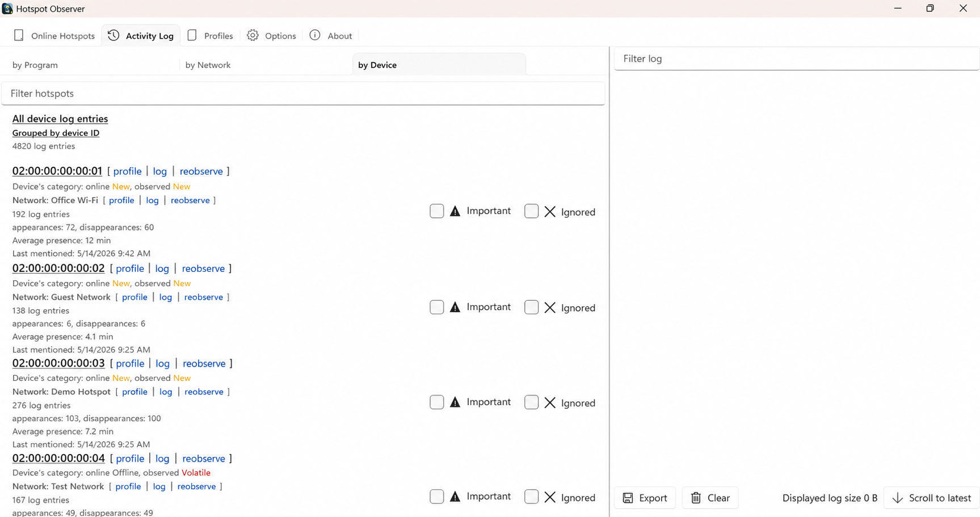
Task: Open device 02:00:00:00:00:04 entry
Action: point(58,458)
